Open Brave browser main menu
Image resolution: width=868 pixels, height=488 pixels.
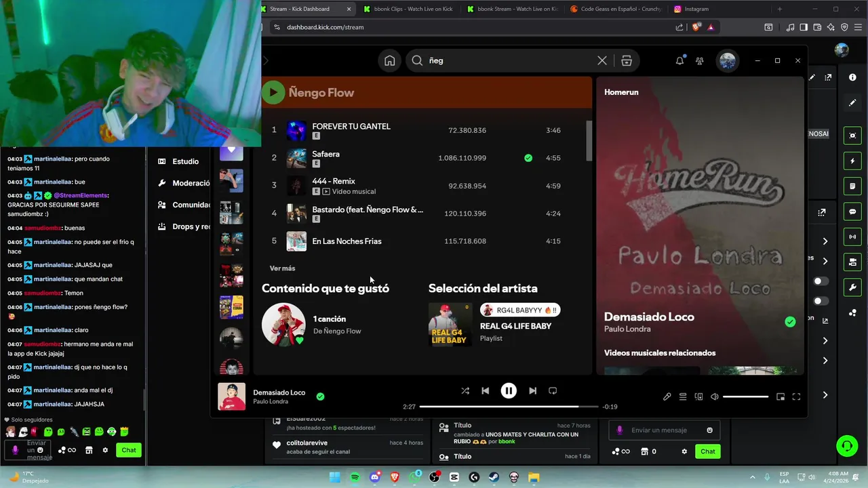point(859,27)
